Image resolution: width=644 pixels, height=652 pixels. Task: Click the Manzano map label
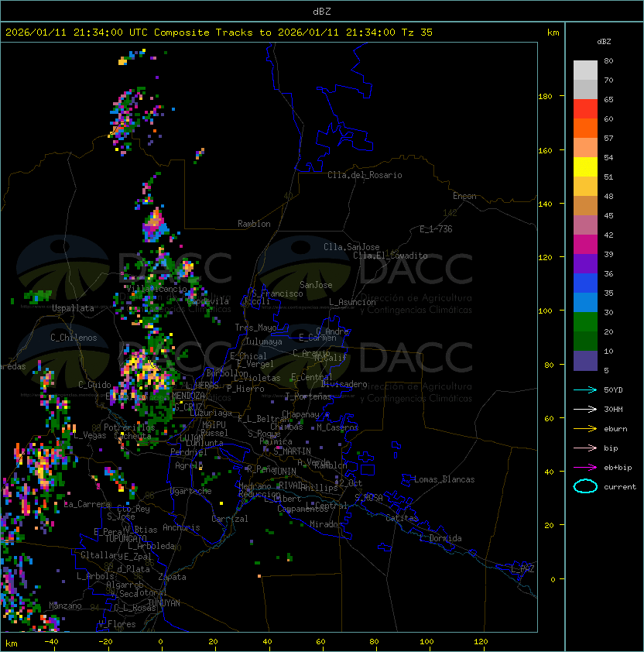click(x=65, y=606)
